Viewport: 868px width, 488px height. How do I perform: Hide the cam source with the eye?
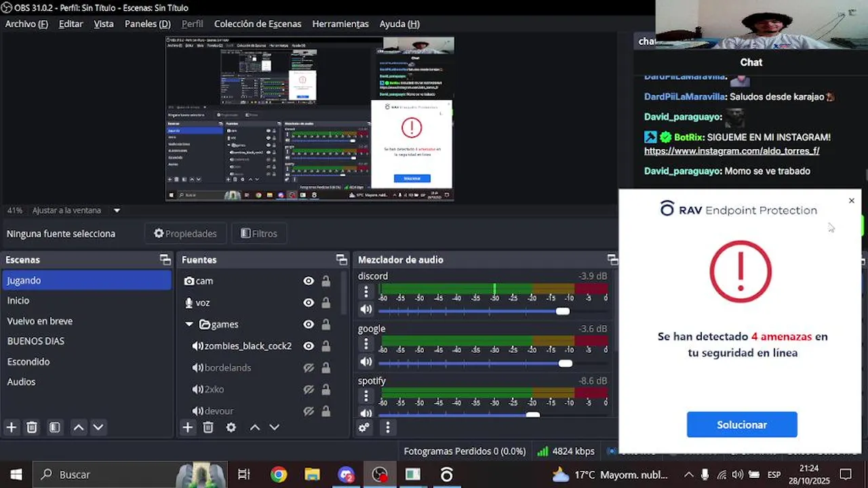(x=309, y=281)
